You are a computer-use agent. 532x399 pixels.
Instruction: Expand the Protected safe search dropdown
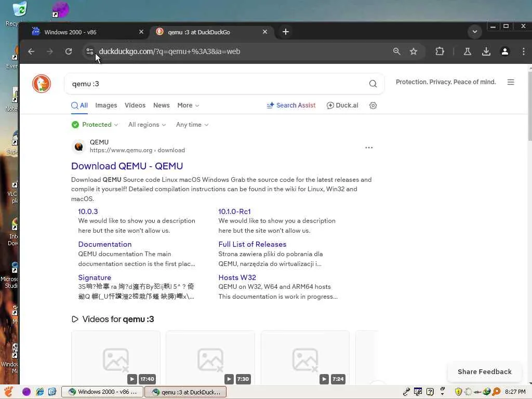(x=95, y=125)
